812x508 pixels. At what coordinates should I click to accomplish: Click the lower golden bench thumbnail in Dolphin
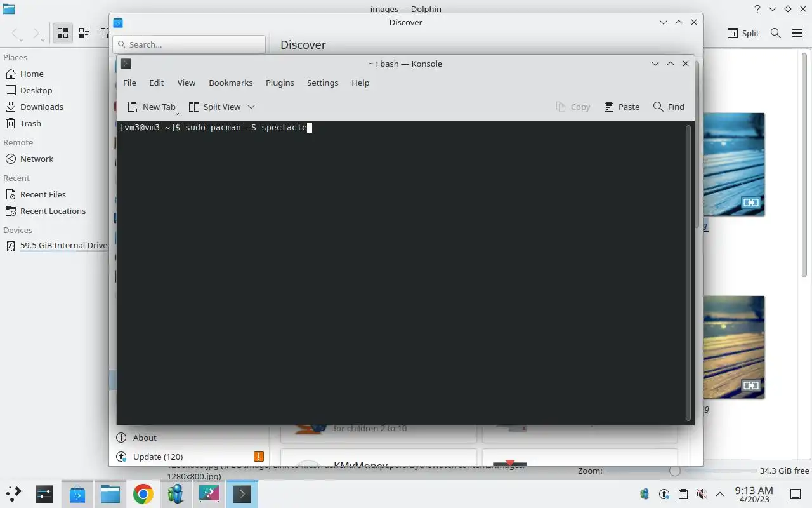(x=734, y=347)
